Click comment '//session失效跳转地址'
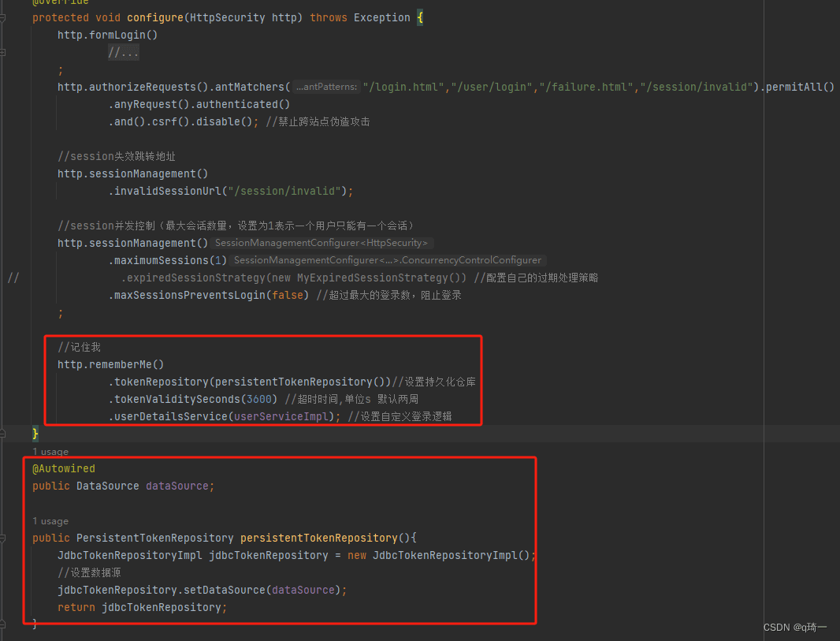The height and width of the screenshot is (641, 840). pos(117,156)
